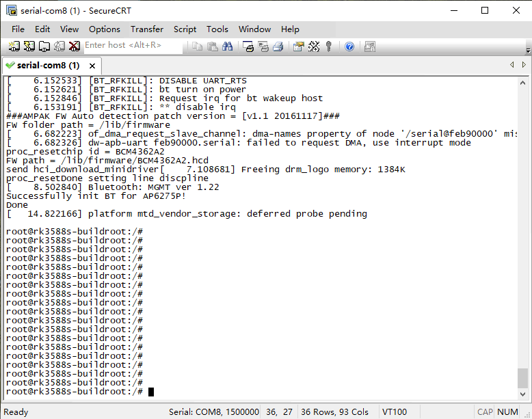Image resolution: width=532 pixels, height=419 pixels.
Task: Expand the toolbar overflow arrow at right
Action: pyautogui.click(x=528, y=49)
